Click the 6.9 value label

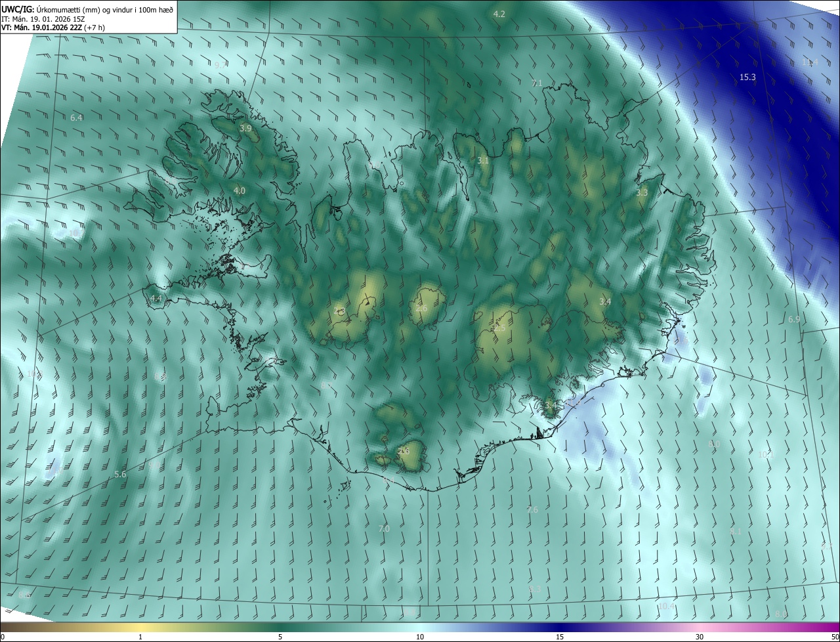point(793,319)
